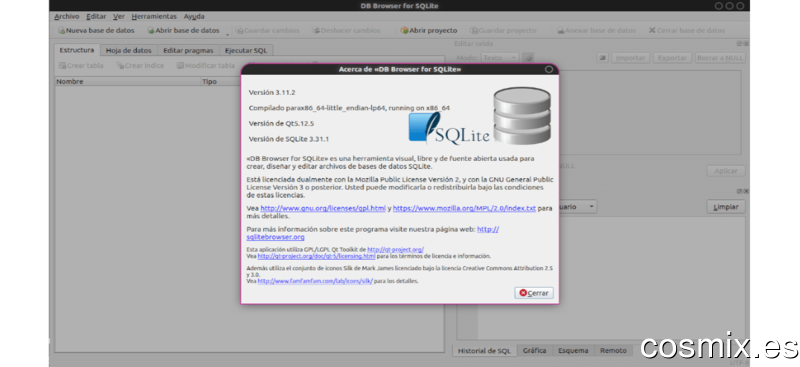
Task: Click Anexar base de datos toolbar button
Action: 596,31
